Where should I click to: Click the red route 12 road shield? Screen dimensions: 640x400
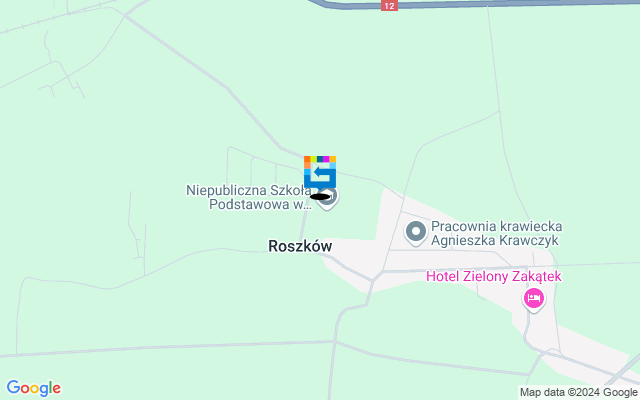(x=389, y=6)
